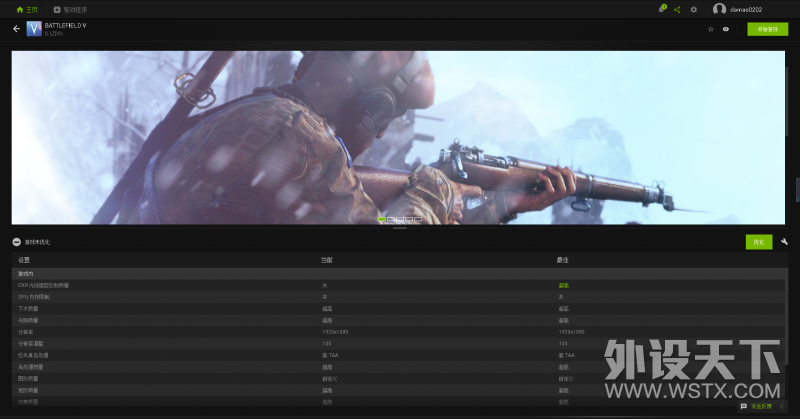Select the last screenshot carousel dot
Image resolution: width=800 pixels, height=419 pixels.
point(418,219)
